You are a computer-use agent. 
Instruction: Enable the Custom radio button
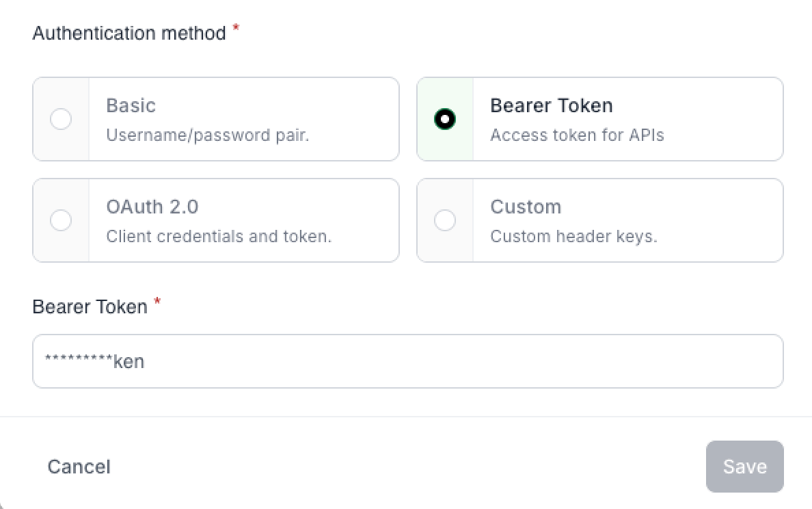445,220
